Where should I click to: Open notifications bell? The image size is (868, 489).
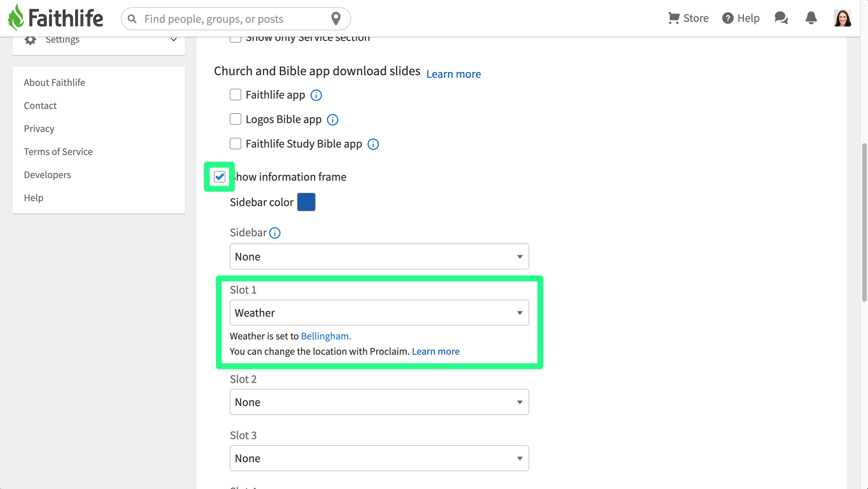811,18
